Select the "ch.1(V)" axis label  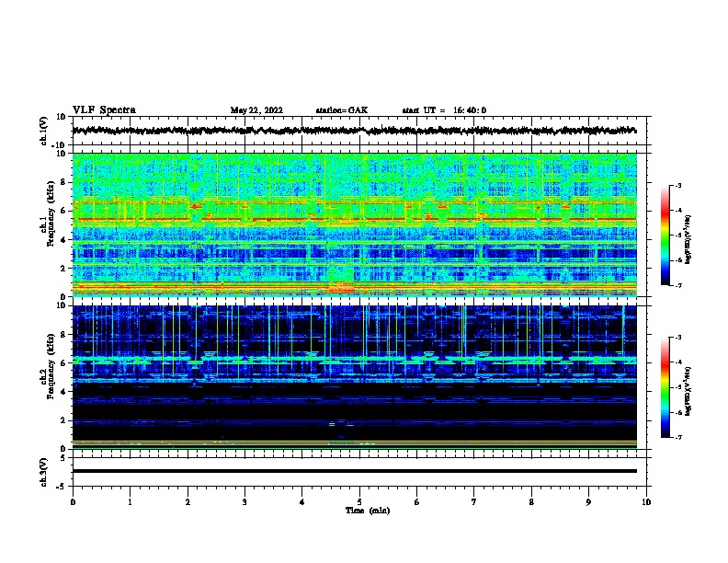click(x=44, y=131)
